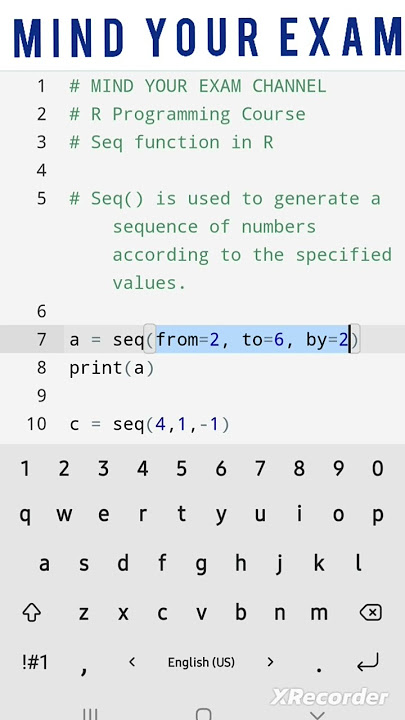The image size is (405, 720).
Task: Tap the right language arrow on spacebar
Action: click(270, 662)
